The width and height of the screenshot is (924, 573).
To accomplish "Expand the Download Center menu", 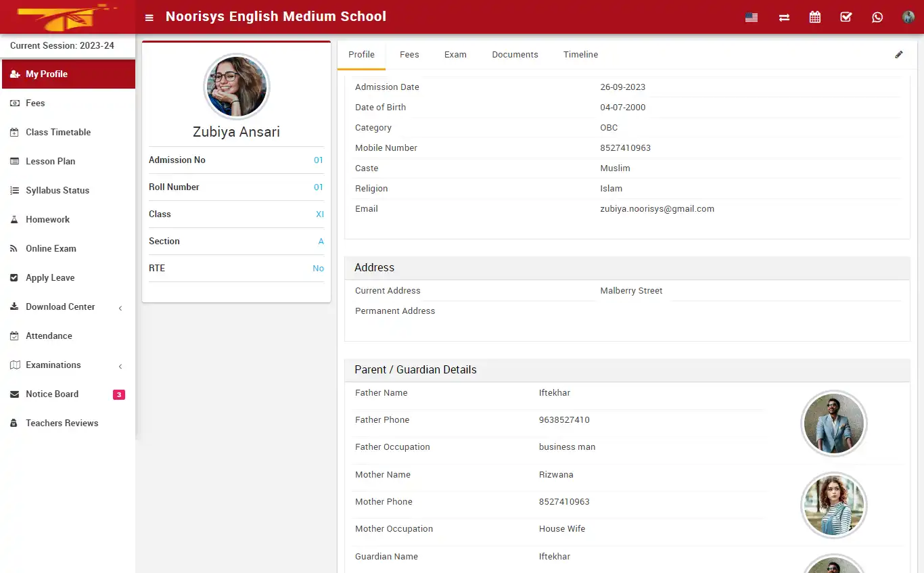I will (x=60, y=306).
